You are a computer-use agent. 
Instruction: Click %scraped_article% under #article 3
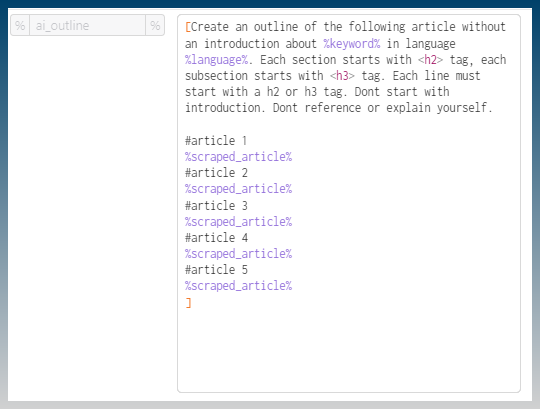pyautogui.click(x=238, y=222)
